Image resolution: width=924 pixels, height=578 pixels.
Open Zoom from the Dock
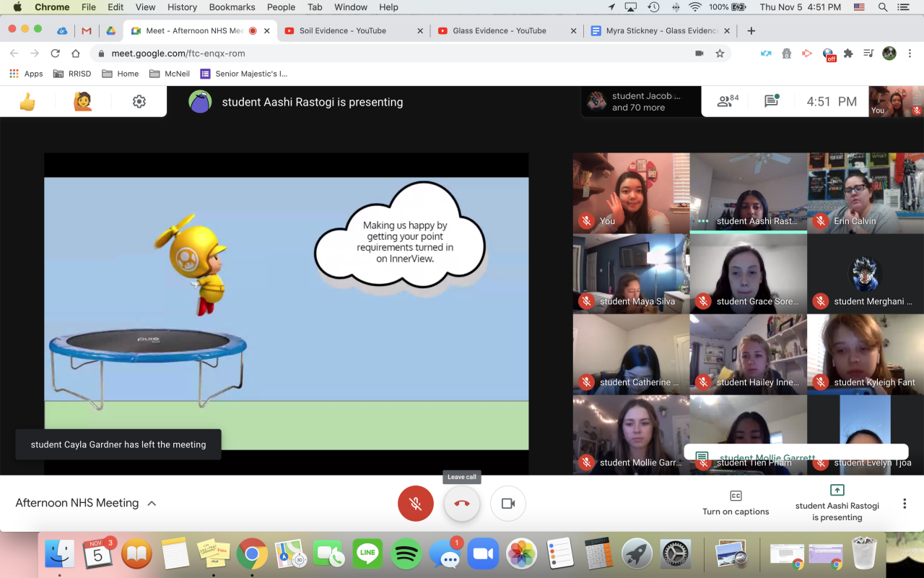[x=484, y=554]
